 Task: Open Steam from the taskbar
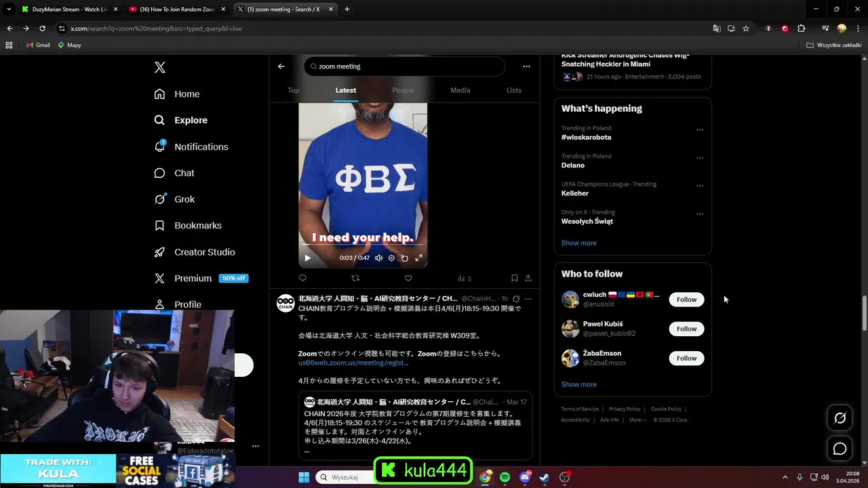pyautogui.click(x=545, y=477)
